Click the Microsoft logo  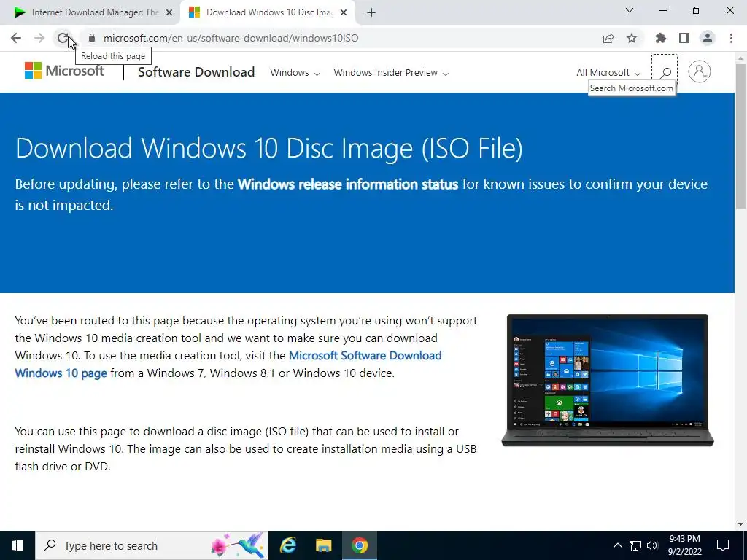coord(64,71)
